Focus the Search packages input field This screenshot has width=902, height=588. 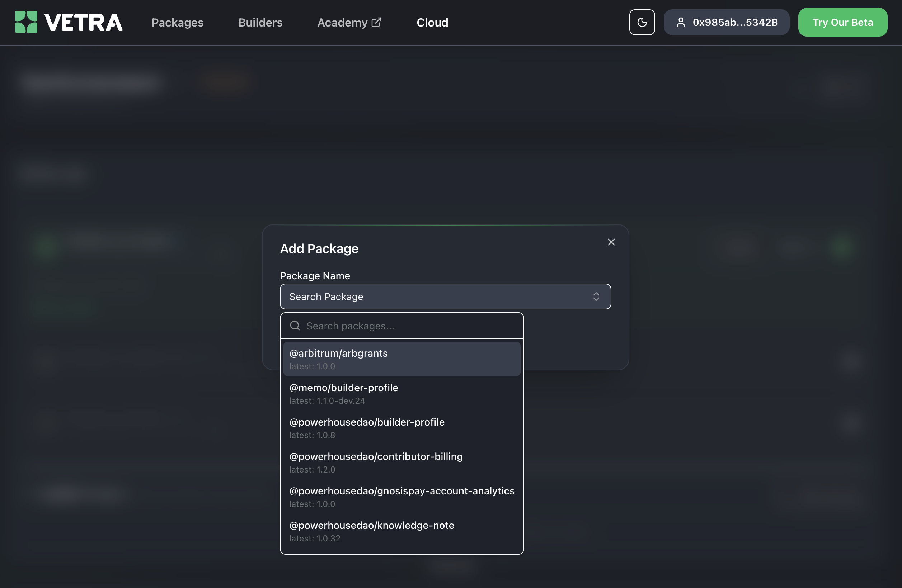402,326
